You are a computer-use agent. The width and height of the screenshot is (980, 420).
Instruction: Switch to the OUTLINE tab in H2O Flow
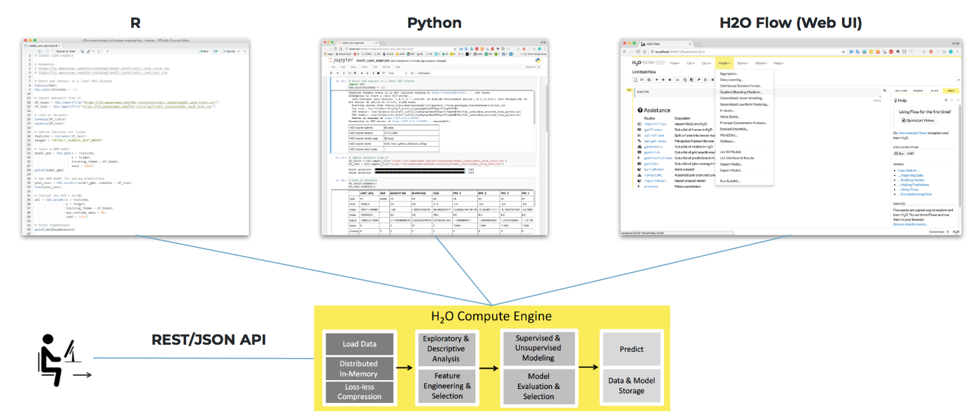(x=901, y=90)
